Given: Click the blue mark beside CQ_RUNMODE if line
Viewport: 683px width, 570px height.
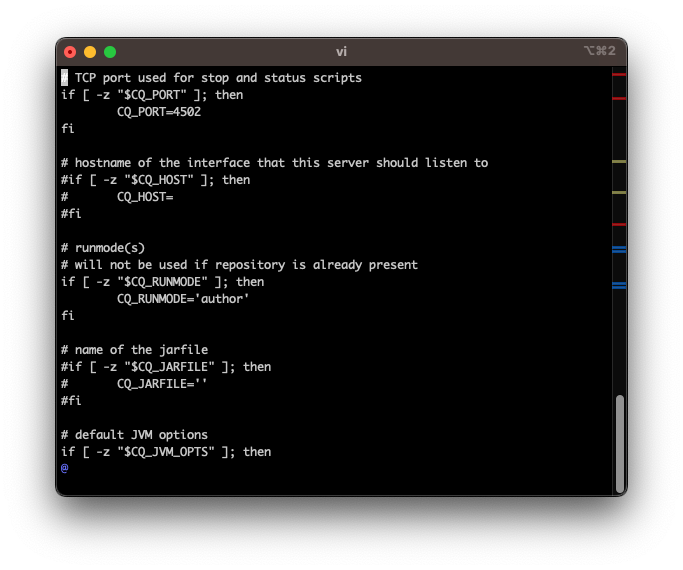Looking at the screenshot, I should point(619,286).
